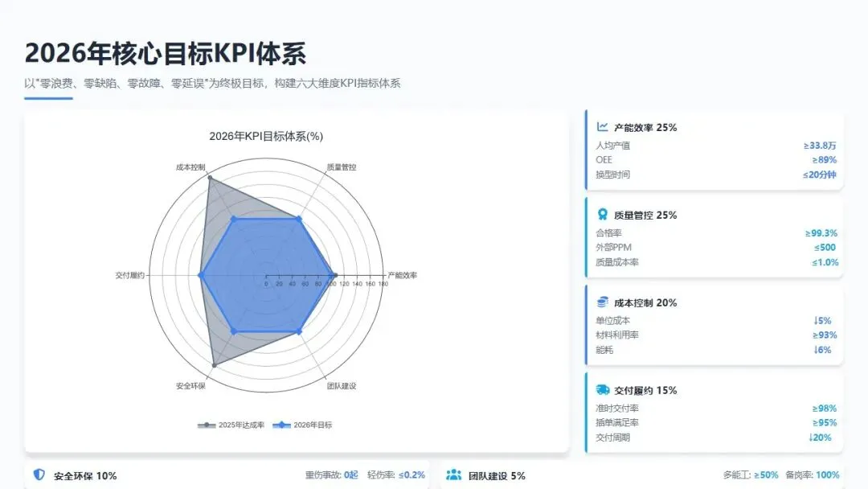Image resolution: width=868 pixels, height=489 pixels.
Task: Click the 成本控制 coins icon
Action: pyautogui.click(x=602, y=302)
